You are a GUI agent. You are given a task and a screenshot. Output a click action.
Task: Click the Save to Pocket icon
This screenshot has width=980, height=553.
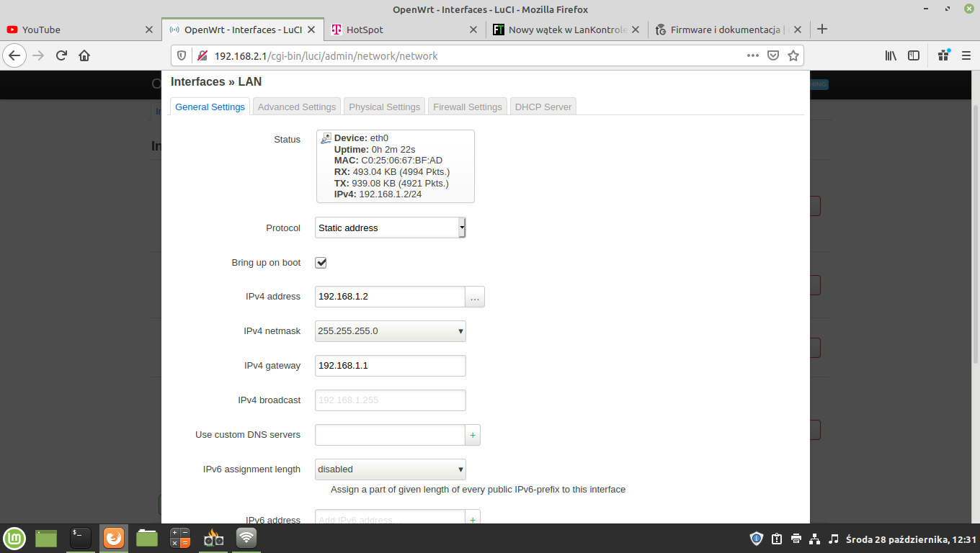click(x=773, y=55)
